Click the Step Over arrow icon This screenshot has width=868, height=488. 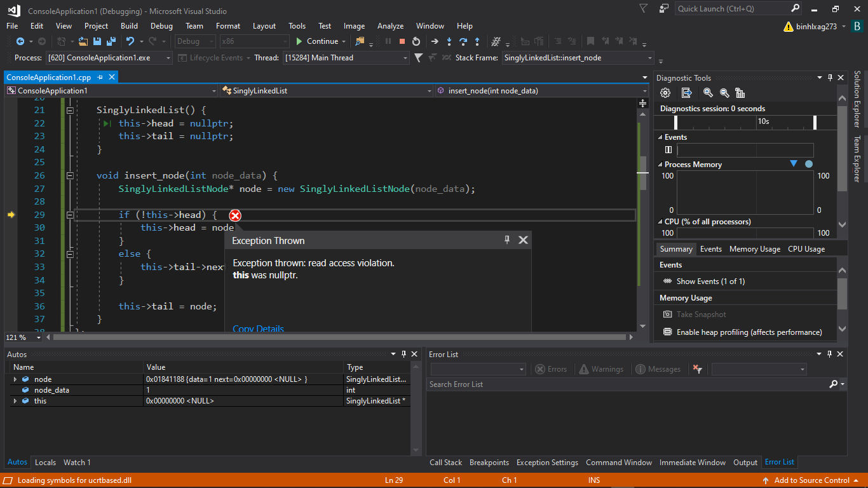463,41
